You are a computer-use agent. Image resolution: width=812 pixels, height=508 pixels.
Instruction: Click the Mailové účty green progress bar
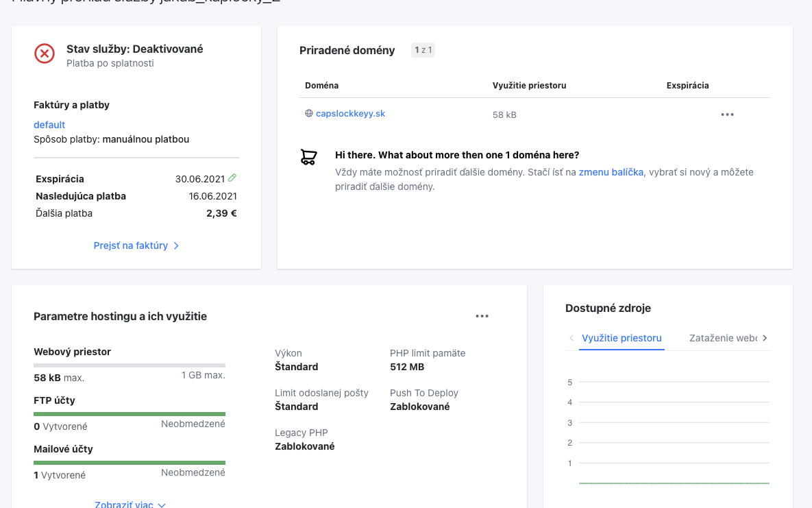coord(130,463)
